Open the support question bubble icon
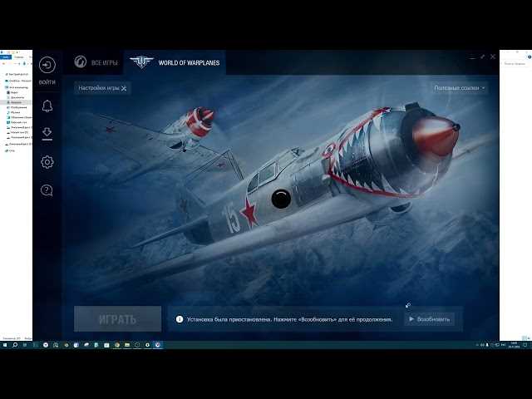Screen dimensions: 532x399 [47, 190]
